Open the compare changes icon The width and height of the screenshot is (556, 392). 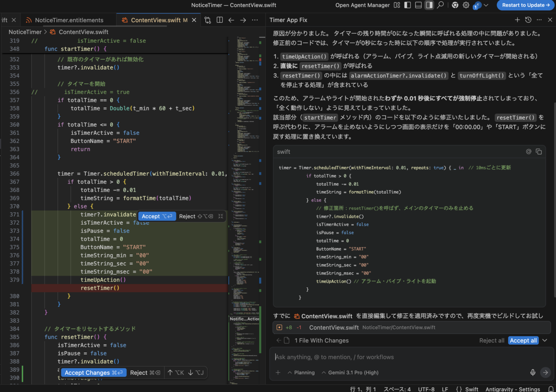point(208,20)
